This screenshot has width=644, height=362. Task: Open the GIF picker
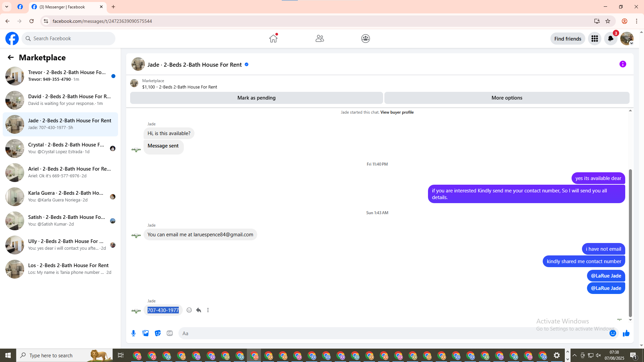pyautogui.click(x=170, y=333)
